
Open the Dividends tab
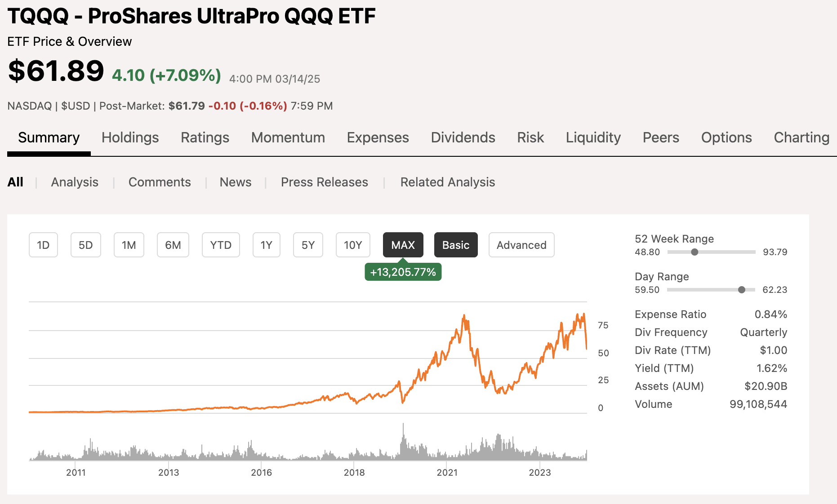(x=463, y=138)
